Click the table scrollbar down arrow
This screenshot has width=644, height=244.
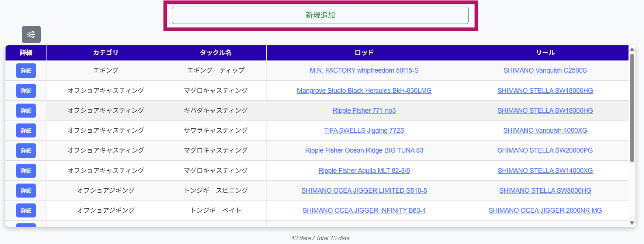point(632,223)
